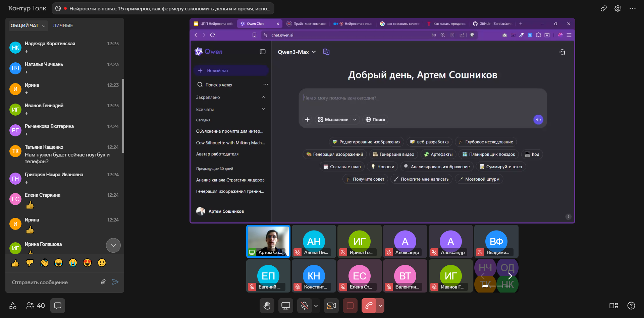Start screen sharing from bottom toolbar
The width and height of the screenshot is (644, 318).
click(286, 306)
